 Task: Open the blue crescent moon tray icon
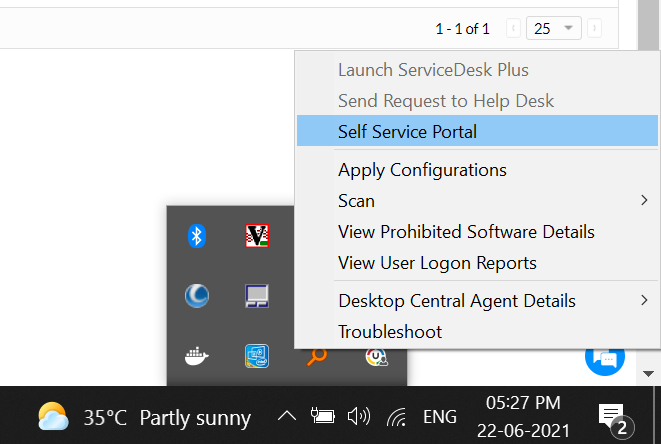[x=196, y=296]
